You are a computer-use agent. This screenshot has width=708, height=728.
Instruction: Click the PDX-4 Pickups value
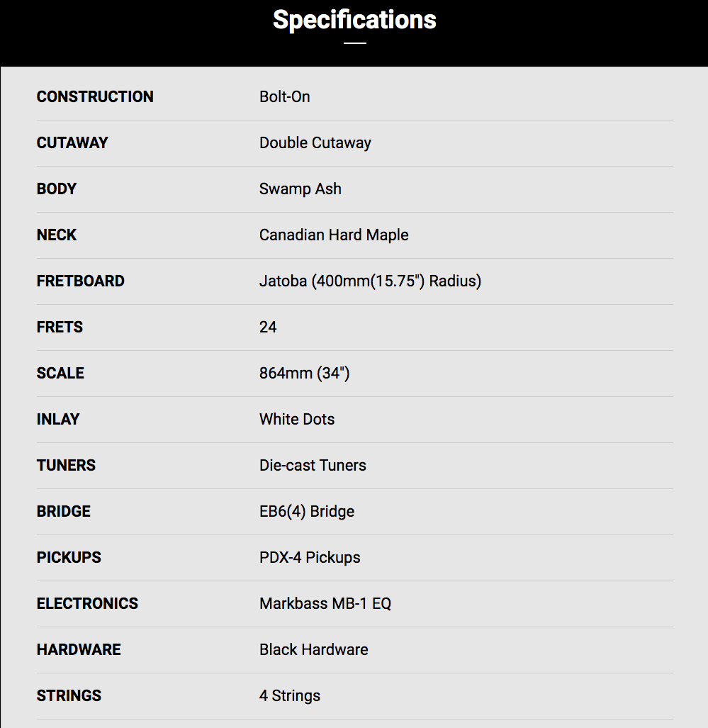[310, 557]
